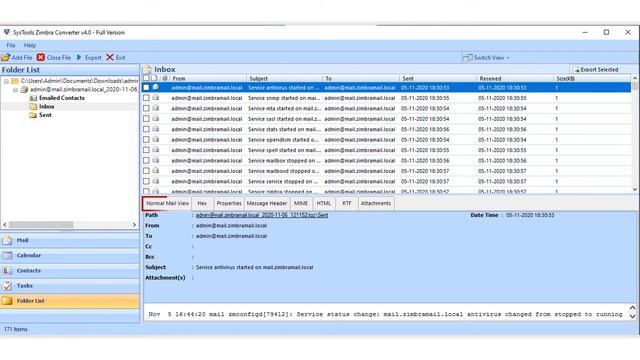Screen dimensions: 640x360
Task: Check the Service snmp started email checkbox
Action: point(146,98)
